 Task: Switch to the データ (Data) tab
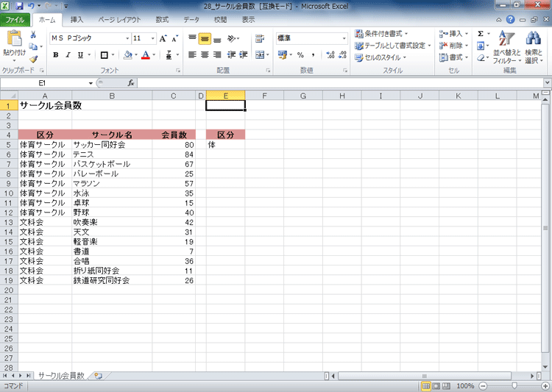(191, 20)
